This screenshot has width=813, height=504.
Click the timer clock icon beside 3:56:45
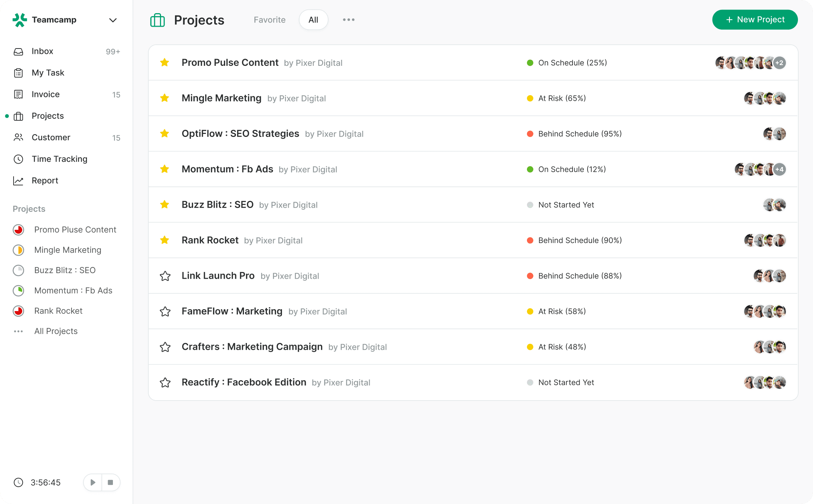tap(18, 483)
